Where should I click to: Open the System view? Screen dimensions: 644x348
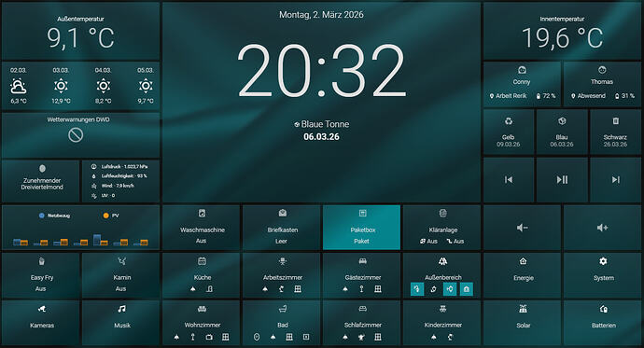[x=603, y=275]
